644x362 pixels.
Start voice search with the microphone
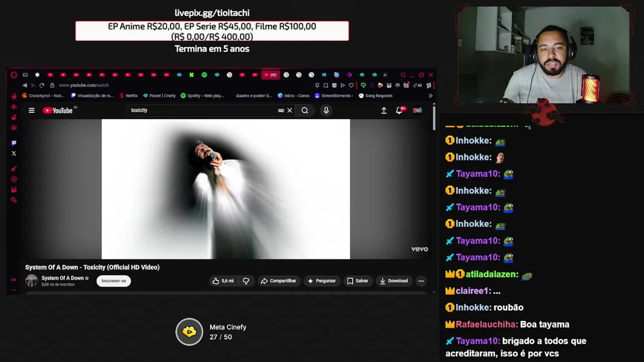(x=326, y=110)
